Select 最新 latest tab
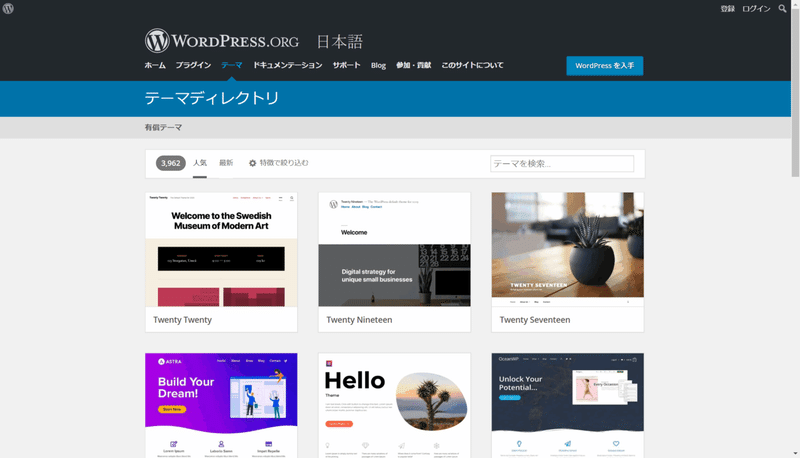800x458 pixels. tap(226, 163)
